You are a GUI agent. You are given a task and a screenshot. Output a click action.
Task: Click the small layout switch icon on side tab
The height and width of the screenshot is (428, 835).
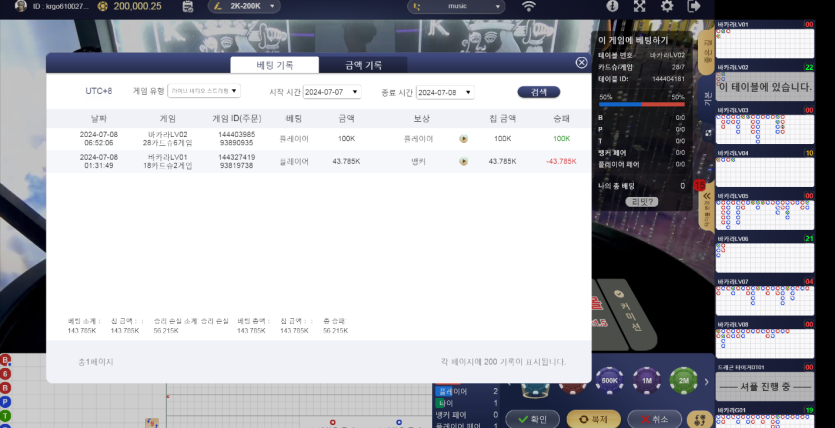(x=708, y=133)
